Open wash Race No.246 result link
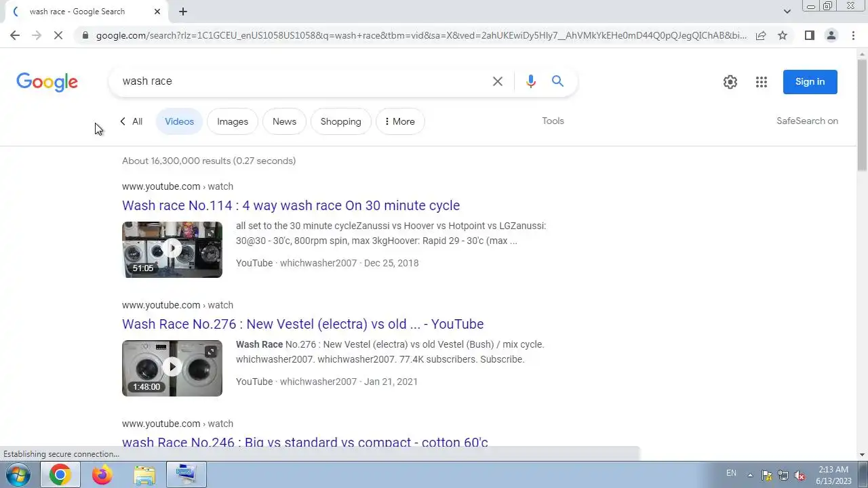Image resolution: width=868 pixels, height=488 pixels. click(304, 442)
